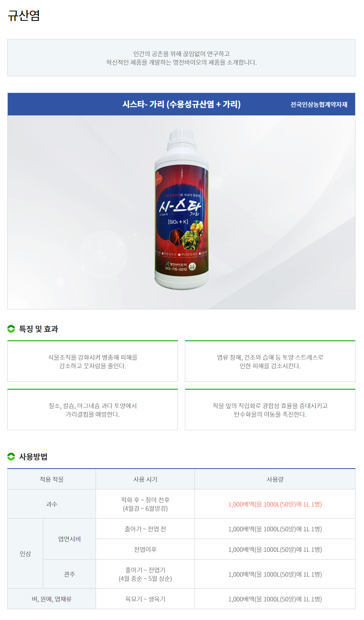
Task: Select the 광합성 효율 feature card
Action: pos(270,410)
